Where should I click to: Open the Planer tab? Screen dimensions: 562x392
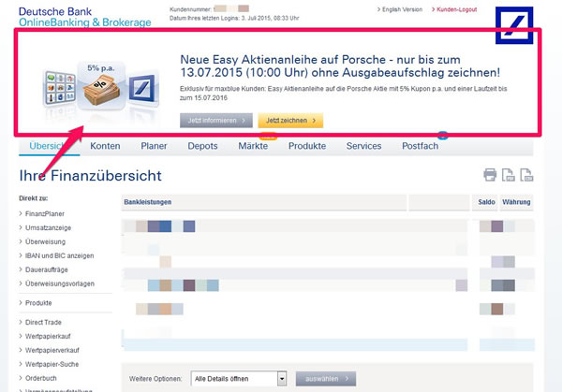pos(154,146)
